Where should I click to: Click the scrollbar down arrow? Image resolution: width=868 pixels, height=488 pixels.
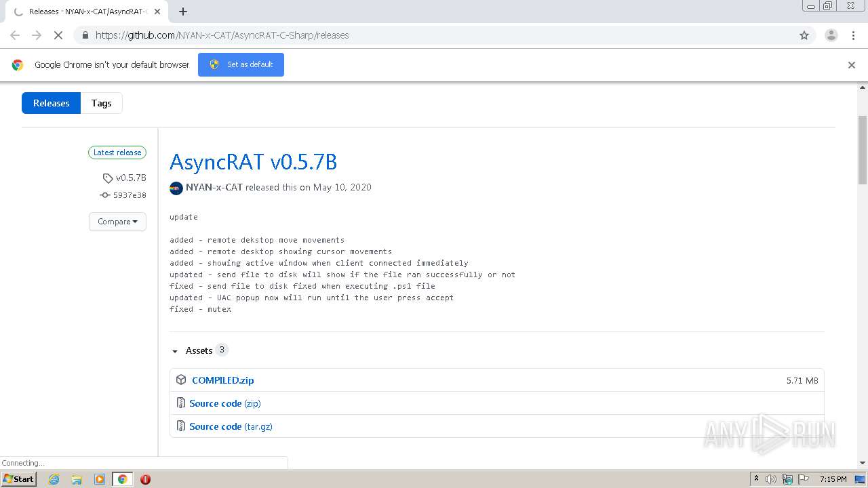(863, 463)
